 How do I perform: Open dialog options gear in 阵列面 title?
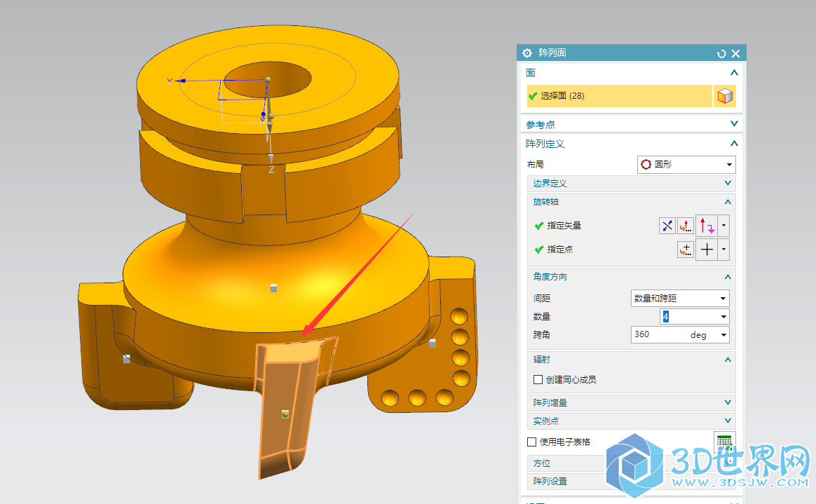527,53
